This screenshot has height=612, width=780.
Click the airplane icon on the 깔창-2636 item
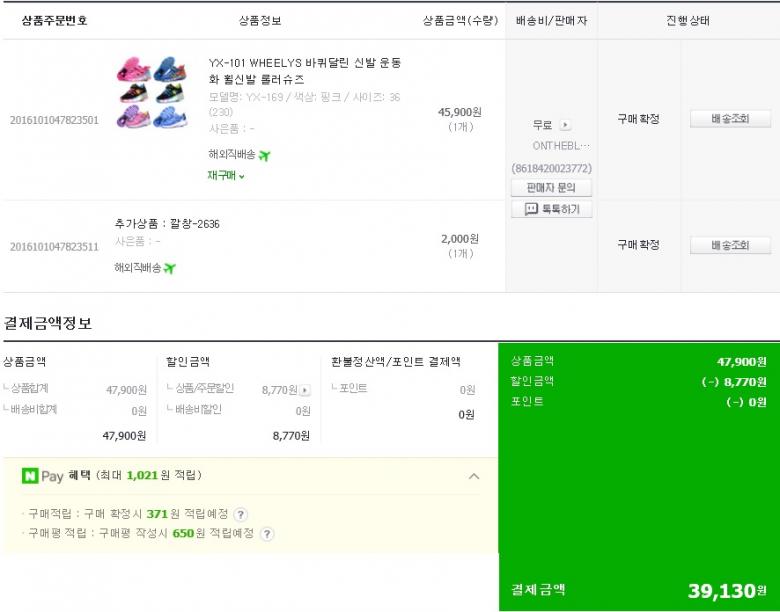tap(170, 268)
